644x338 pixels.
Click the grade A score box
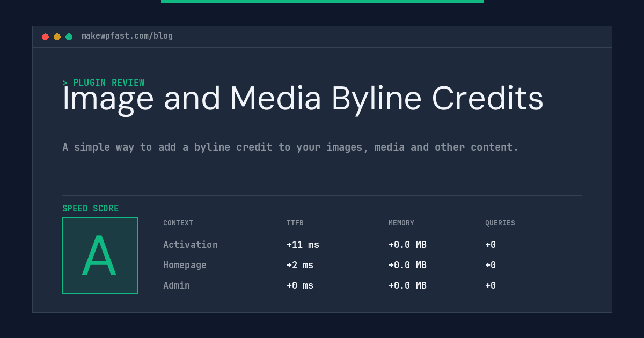pos(100,255)
